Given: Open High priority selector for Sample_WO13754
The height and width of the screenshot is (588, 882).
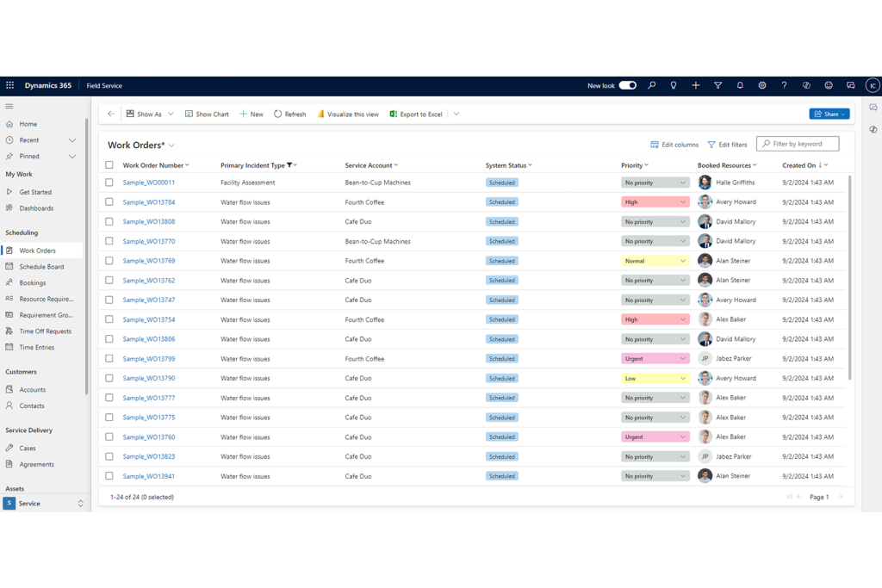Looking at the screenshot, I should [655, 319].
